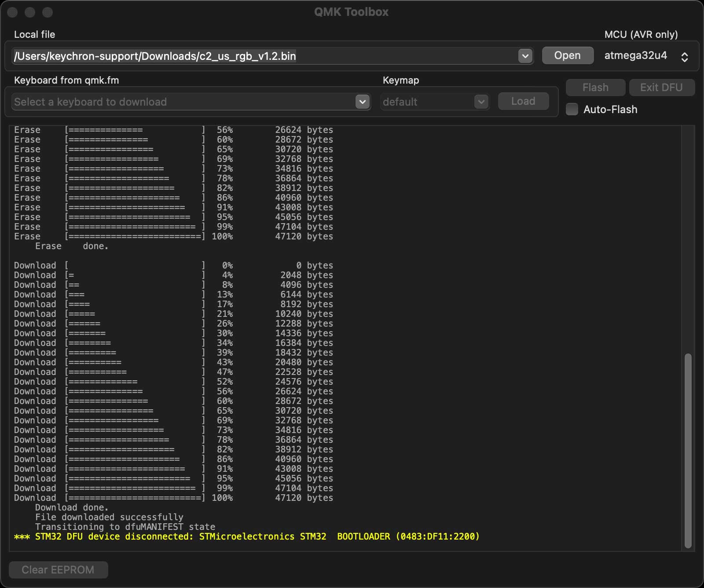Image resolution: width=704 pixels, height=588 pixels.
Task: Click the Download 52% 24576 bytes row
Action: [x=173, y=382]
